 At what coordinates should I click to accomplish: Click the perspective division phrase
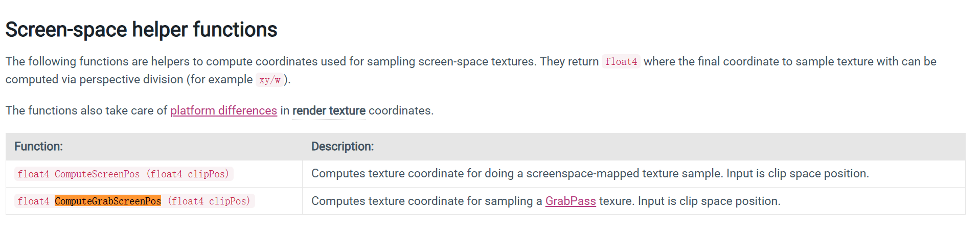click(x=131, y=79)
